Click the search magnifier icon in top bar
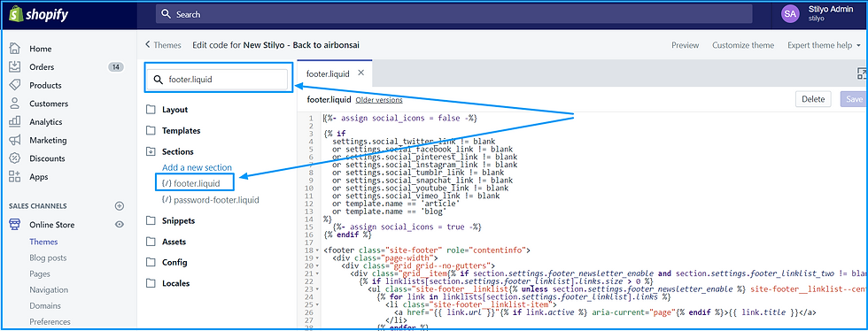Viewport: 868px width, 331px height. pyautogui.click(x=167, y=14)
